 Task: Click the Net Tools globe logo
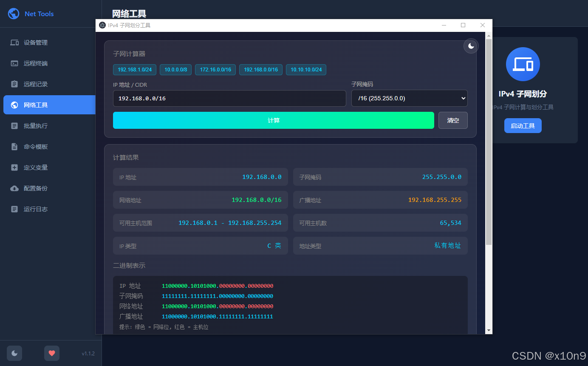pyautogui.click(x=14, y=14)
